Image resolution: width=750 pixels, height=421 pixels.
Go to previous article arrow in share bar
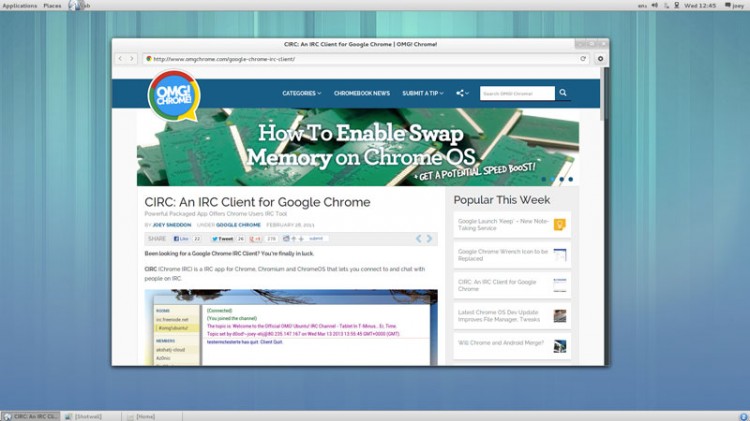419,238
